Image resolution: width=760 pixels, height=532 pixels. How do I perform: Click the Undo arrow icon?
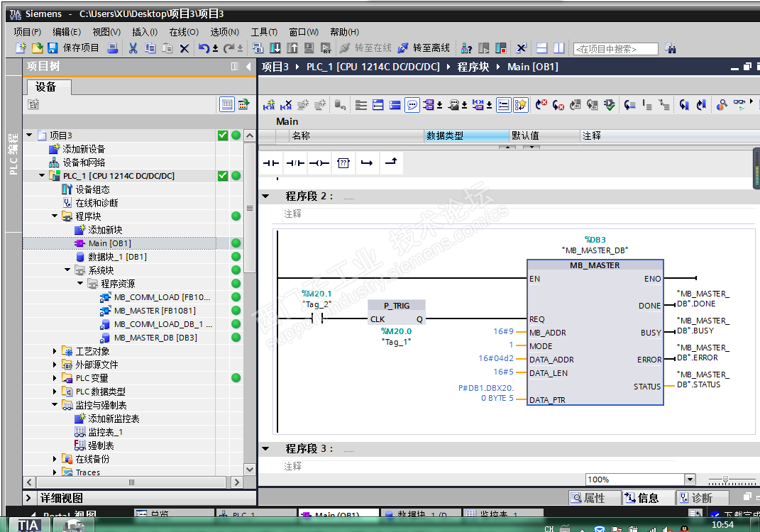coord(204,48)
